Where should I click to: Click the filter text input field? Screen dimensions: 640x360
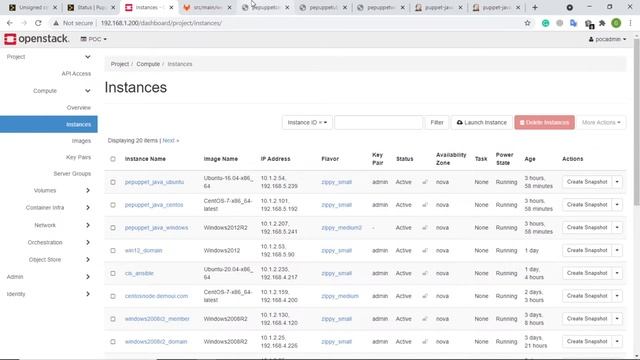378,122
